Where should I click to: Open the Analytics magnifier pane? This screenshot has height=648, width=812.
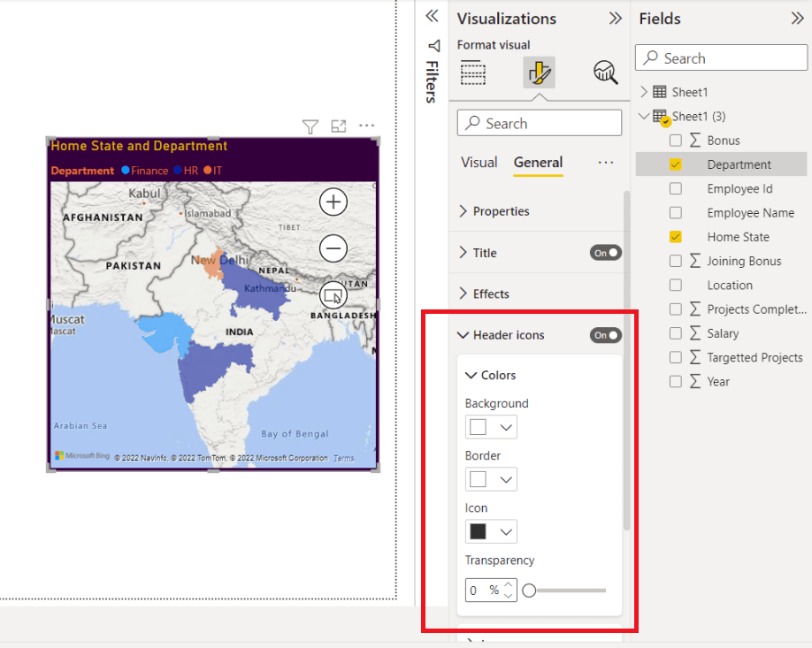coord(604,72)
